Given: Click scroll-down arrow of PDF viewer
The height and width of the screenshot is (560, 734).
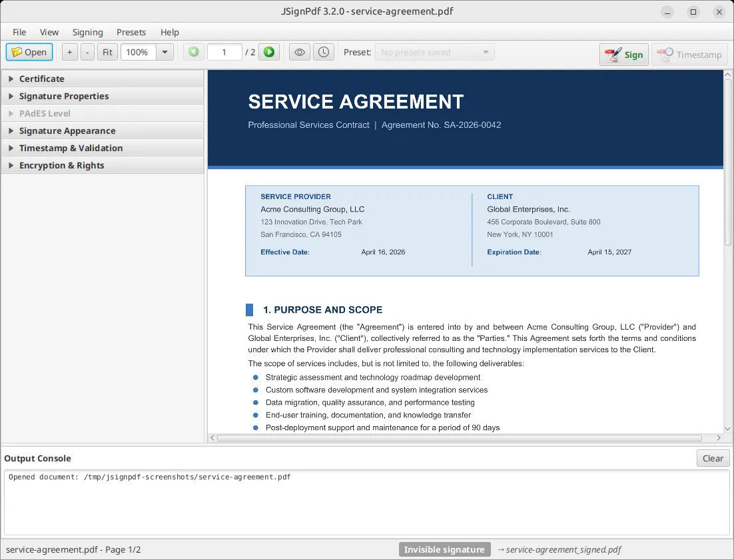Looking at the screenshot, I should 727,429.
